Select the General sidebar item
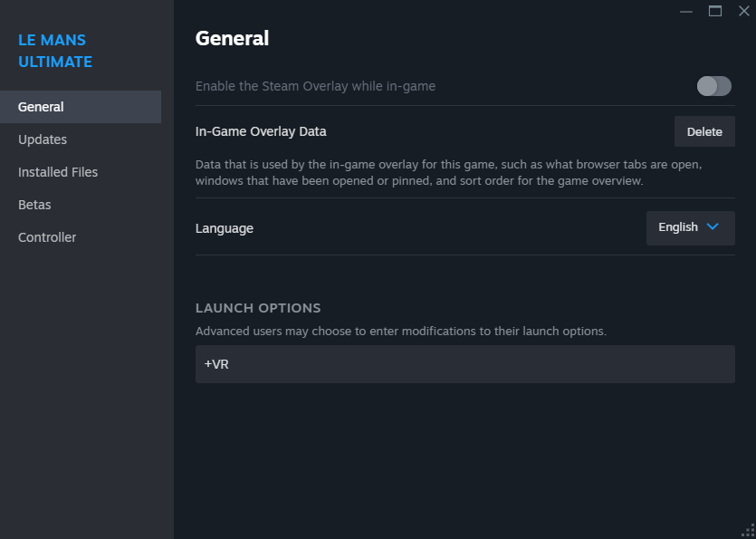Viewport: 756px width, 539px height. click(x=41, y=107)
